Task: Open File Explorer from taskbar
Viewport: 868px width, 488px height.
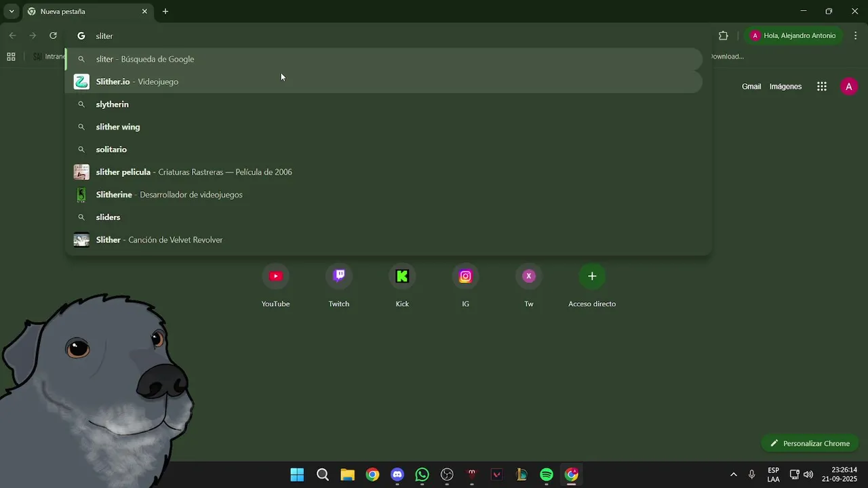Action: [x=347, y=474]
